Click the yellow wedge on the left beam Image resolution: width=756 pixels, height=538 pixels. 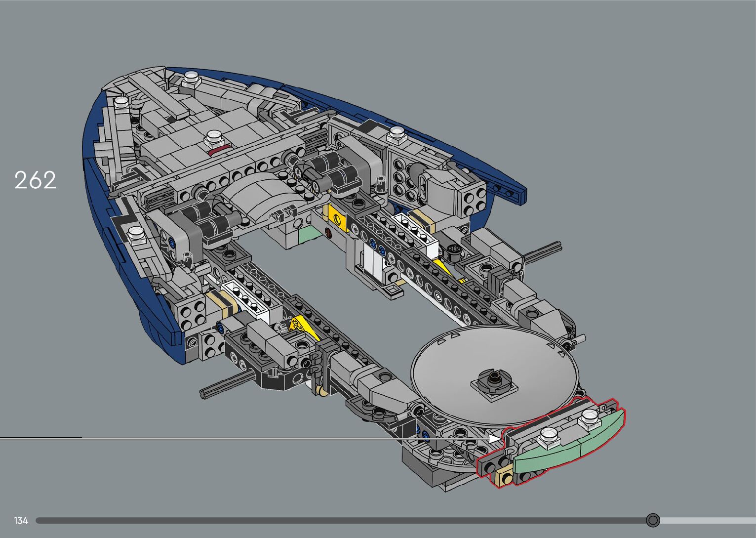point(301,326)
